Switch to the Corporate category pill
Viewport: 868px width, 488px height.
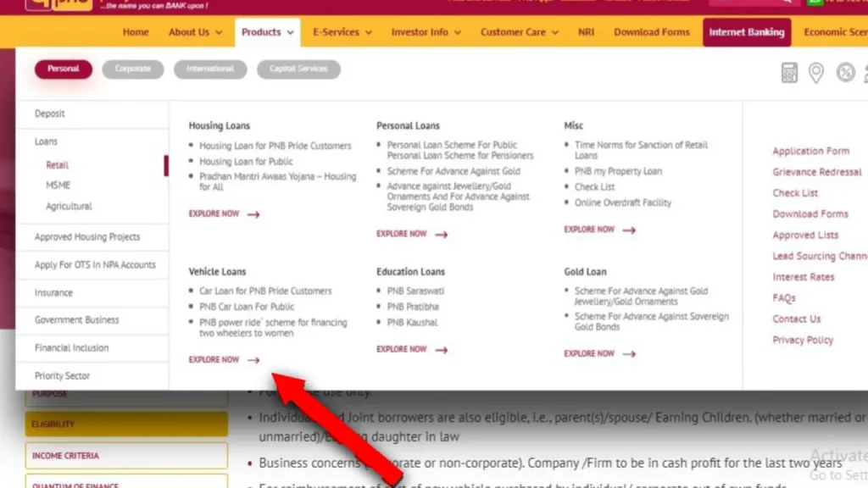click(x=133, y=69)
